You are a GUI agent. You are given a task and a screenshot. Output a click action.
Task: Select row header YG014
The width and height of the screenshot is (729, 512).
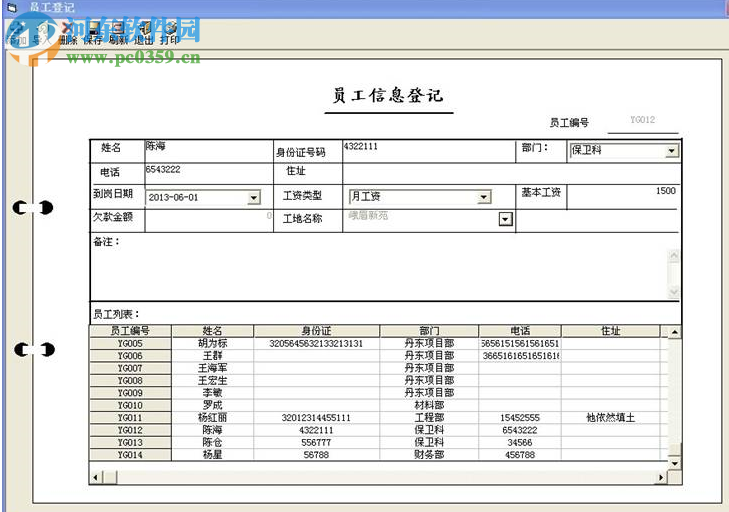coord(130,455)
